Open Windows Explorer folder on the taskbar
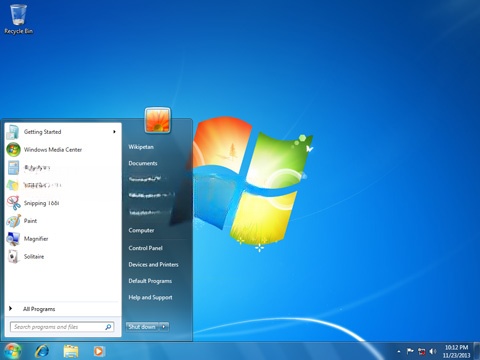This screenshot has height=360, width=480. click(71, 351)
